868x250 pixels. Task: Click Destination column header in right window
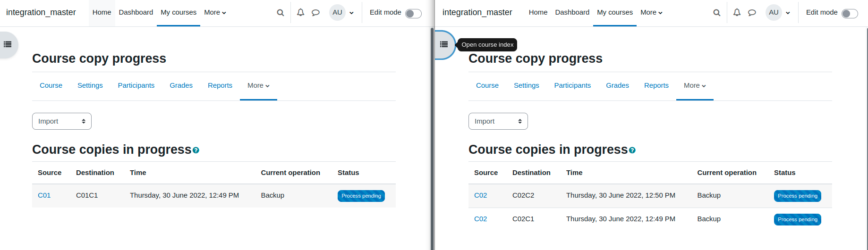(x=531, y=173)
